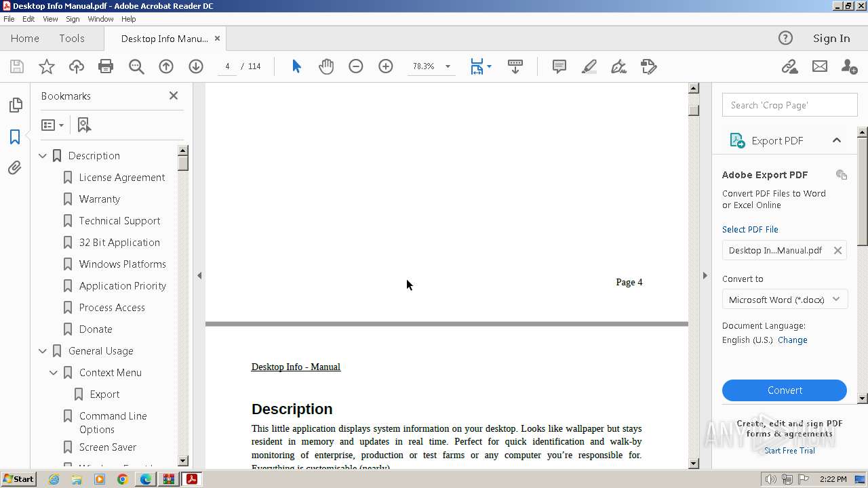Open the Help question mark icon
Viewport: 868px width, 488px height.
(x=785, y=38)
